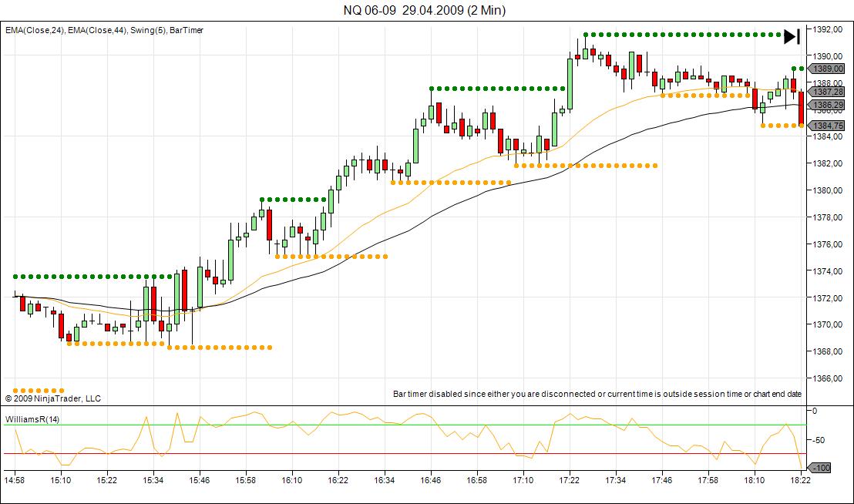Click the 1372,00 price axis label
Viewport: 854px width, 504px height.
click(828, 298)
